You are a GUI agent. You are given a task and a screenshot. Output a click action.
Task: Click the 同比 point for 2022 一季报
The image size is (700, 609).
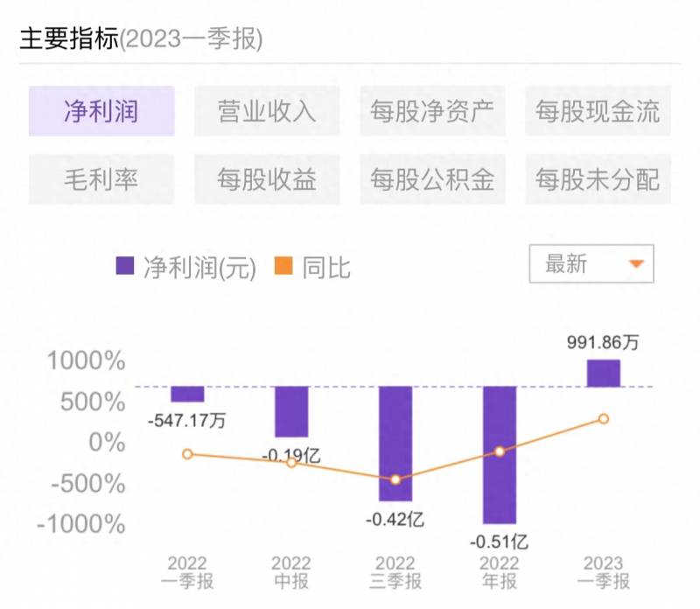click(187, 454)
